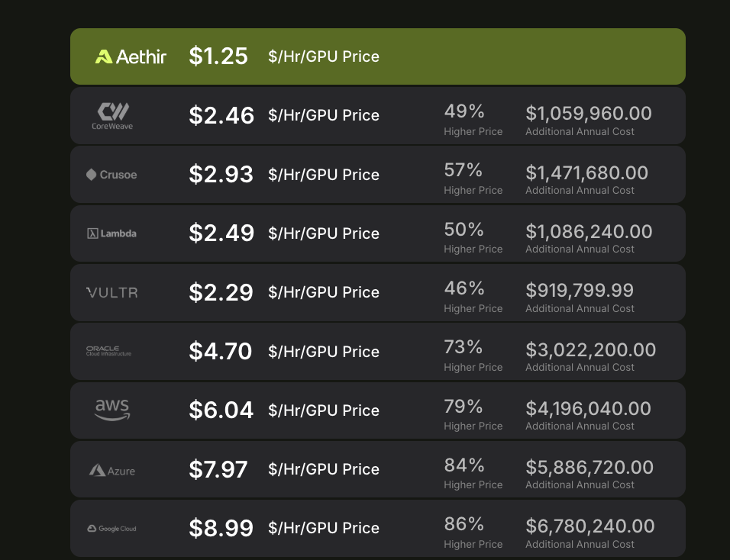Click the $1,086,240.00 additional annual cost

589,232
